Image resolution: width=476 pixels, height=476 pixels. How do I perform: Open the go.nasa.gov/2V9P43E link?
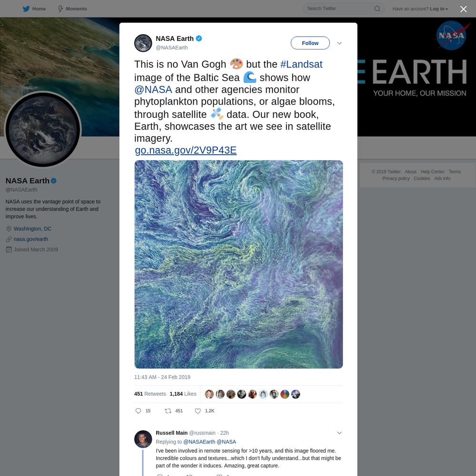click(186, 150)
